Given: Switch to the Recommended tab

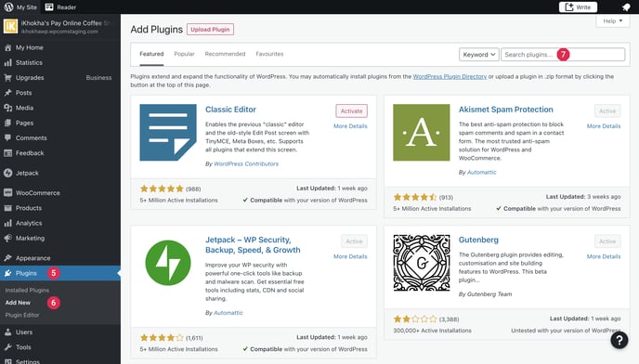Looking at the screenshot, I should [x=225, y=54].
